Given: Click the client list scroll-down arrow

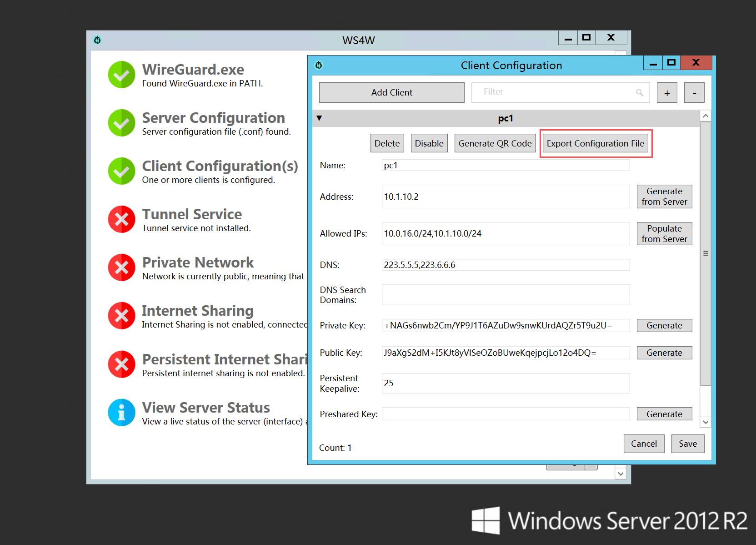Looking at the screenshot, I should tap(706, 422).
